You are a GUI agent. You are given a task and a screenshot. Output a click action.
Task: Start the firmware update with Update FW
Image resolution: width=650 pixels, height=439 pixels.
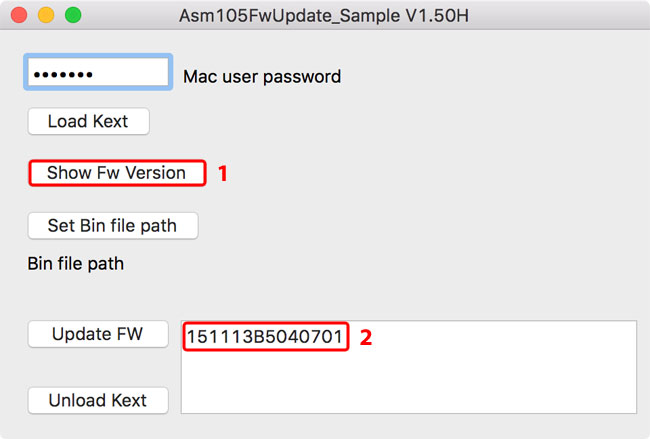tap(97, 334)
